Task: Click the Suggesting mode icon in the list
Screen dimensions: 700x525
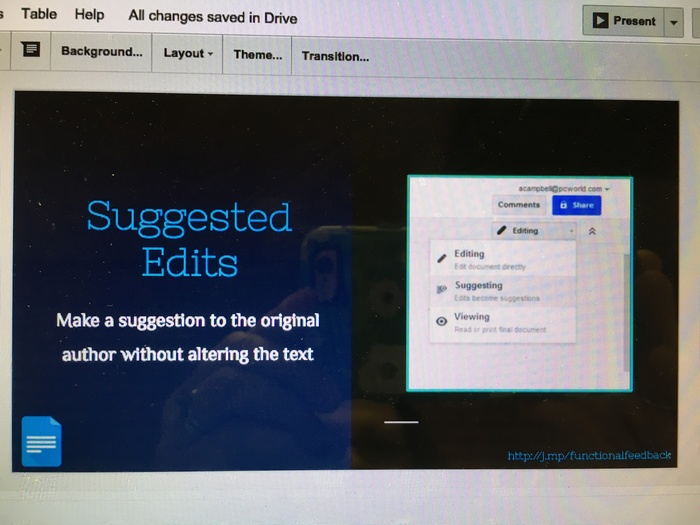Action: pos(441,290)
